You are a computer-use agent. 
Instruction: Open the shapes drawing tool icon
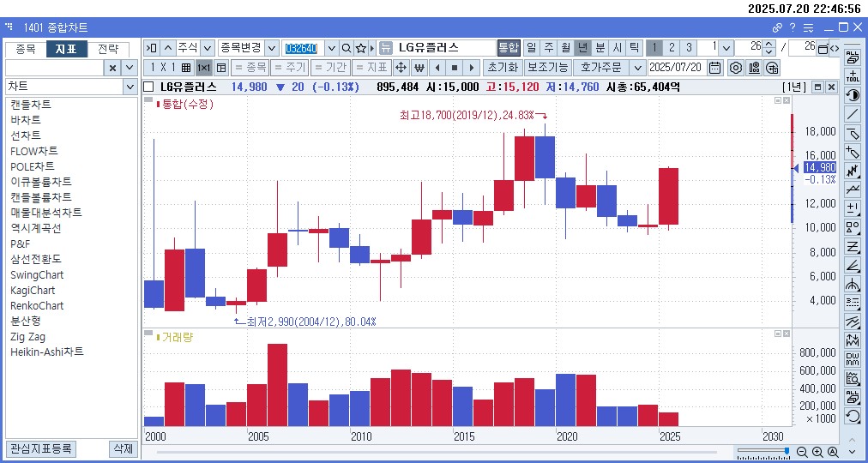(x=853, y=227)
